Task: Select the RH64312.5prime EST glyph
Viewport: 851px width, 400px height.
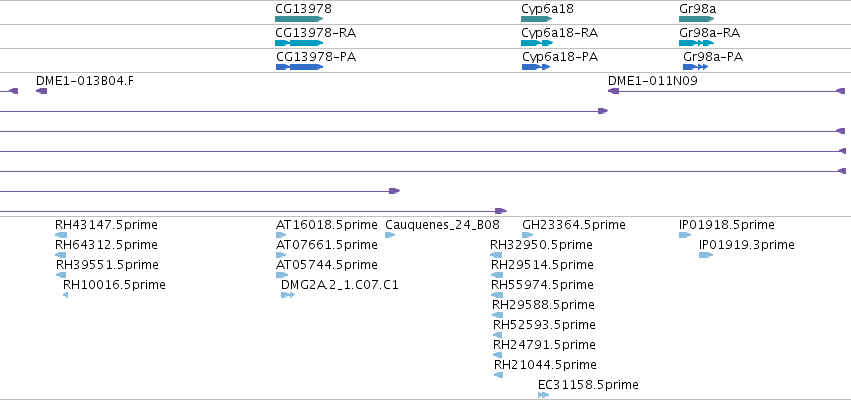Action: [60, 255]
